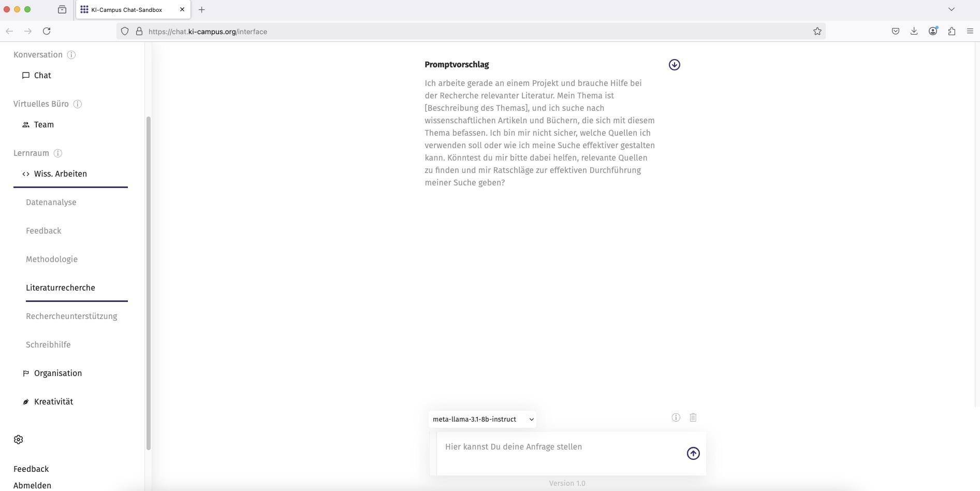Click the Feedback link at sidebar bottom
Image resolution: width=980 pixels, height=491 pixels.
click(31, 469)
